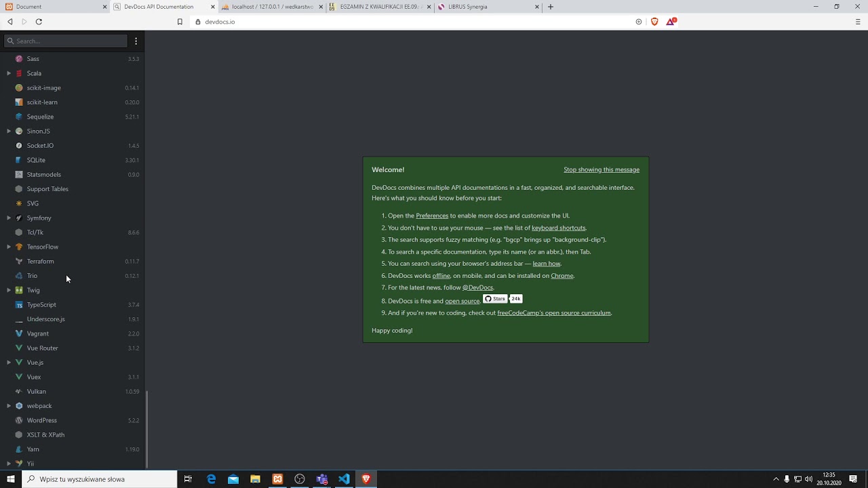Click the Sass doc icon

point(19,59)
